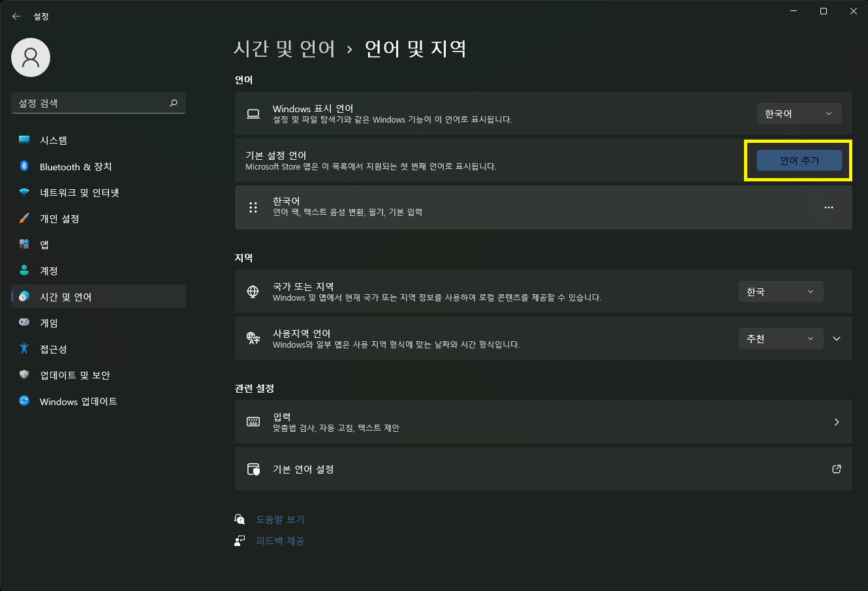Select the 앱 sidebar icon
Image resolution: width=868 pixels, height=591 pixels.
click(23, 245)
